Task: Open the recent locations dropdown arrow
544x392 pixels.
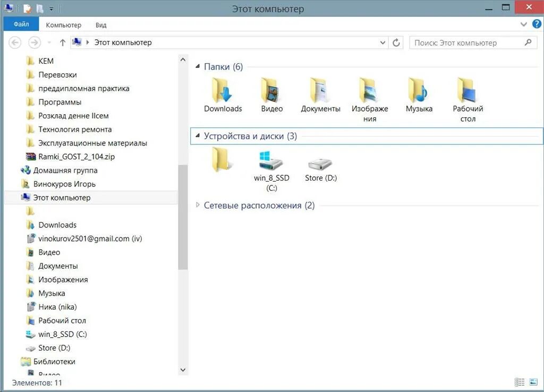Action: tap(49, 42)
